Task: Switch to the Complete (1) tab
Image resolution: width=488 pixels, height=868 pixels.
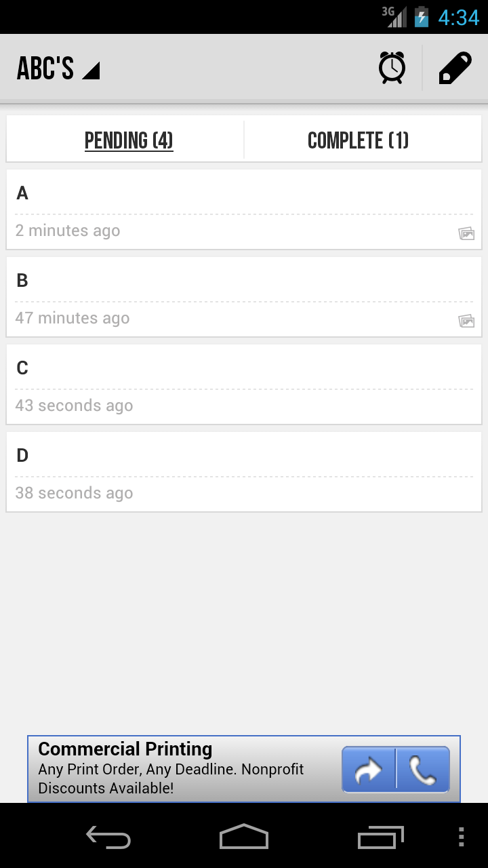Action: pyautogui.click(x=359, y=140)
